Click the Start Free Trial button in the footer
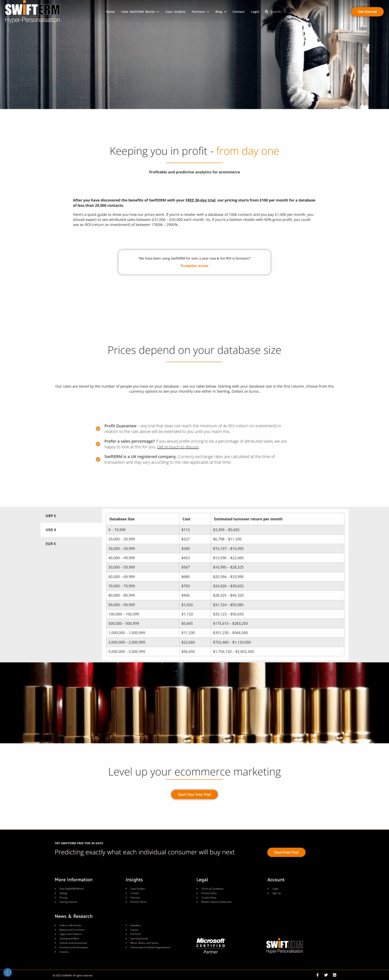The width and height of the screenshot is (389, 980). coord(286,852)
